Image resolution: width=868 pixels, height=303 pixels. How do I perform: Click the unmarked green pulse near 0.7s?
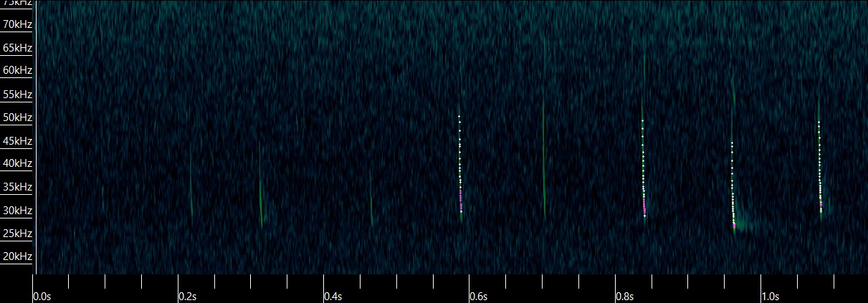click(543, 165)
